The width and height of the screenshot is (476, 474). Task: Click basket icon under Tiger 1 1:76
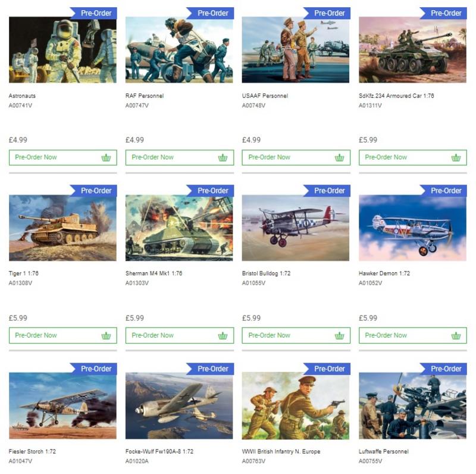coord(106,336)
